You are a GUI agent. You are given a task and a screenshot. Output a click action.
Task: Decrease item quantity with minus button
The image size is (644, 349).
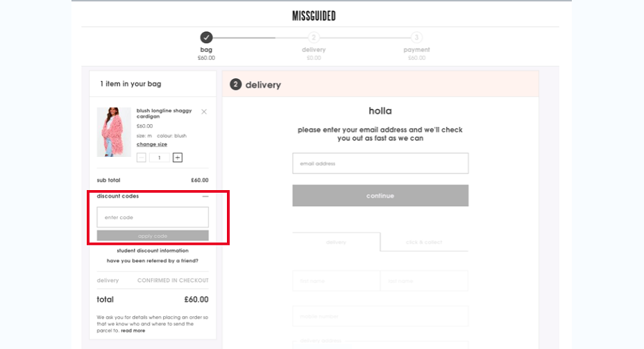142,158
